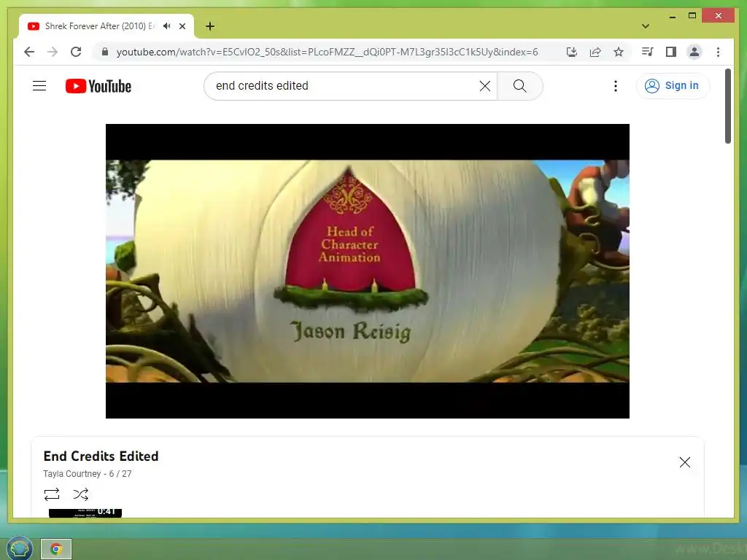Toggle the browser side panel
Screen dimensions: 747x560
pos(671,52)
